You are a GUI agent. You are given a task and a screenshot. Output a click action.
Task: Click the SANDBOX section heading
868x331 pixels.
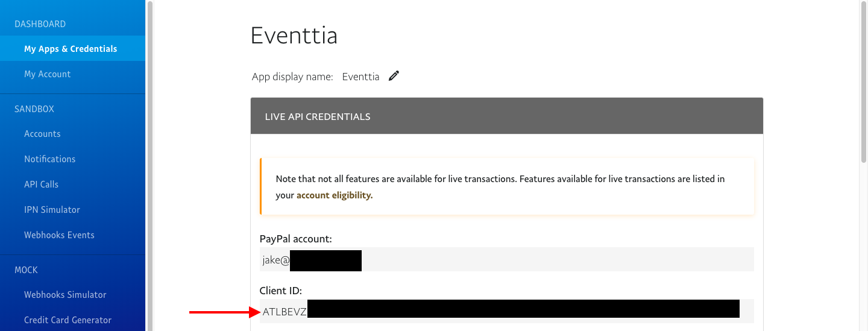pos(34,109)
